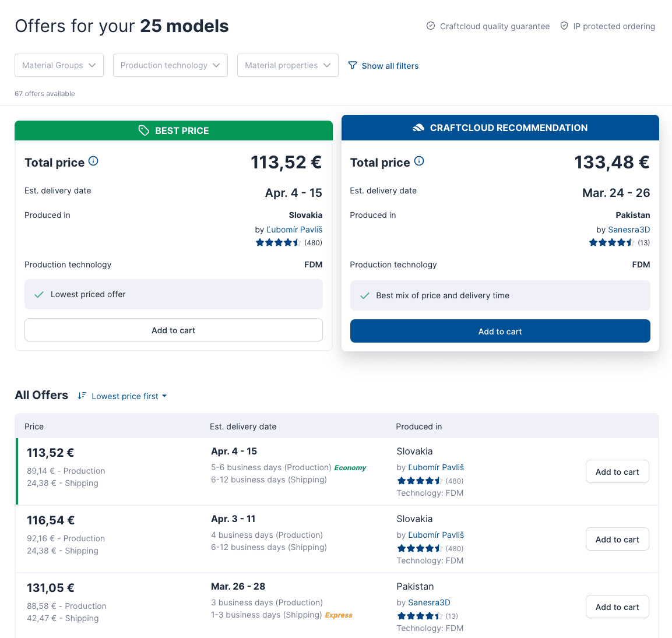Image resolution: width=672 pixels, height=638 pixels.
Task: Click info icon beside Best Price total price
Action: [x=93, y=161]
